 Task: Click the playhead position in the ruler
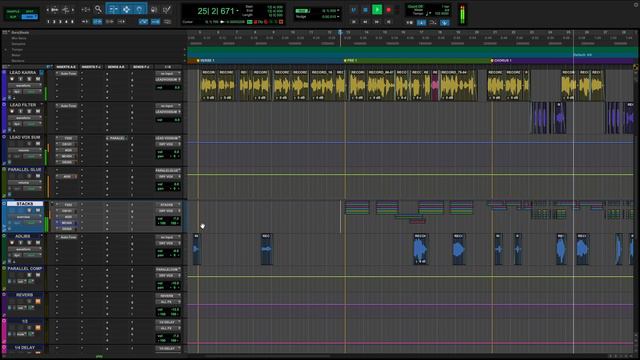point(340,32)
